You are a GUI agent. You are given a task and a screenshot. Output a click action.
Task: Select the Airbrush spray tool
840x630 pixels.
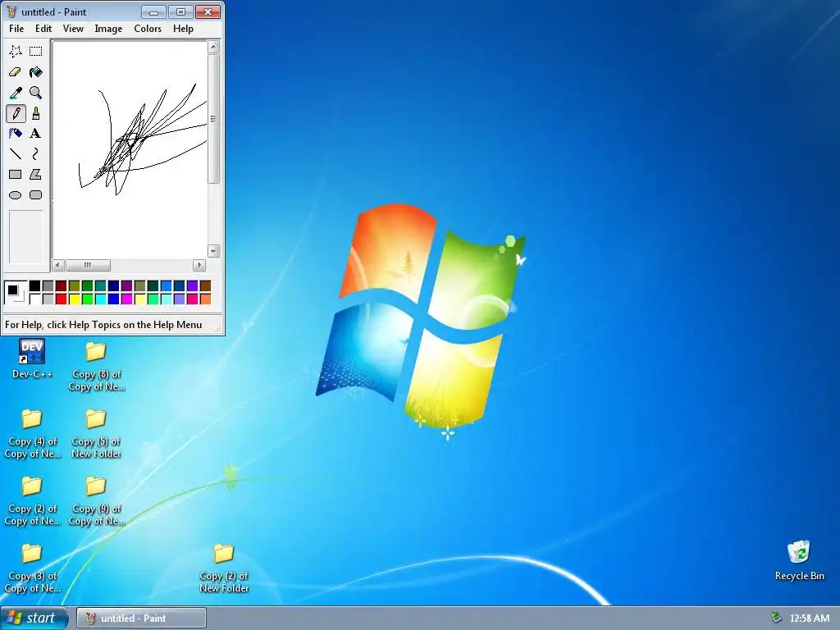pyautogui.click(x=15, y=134)
